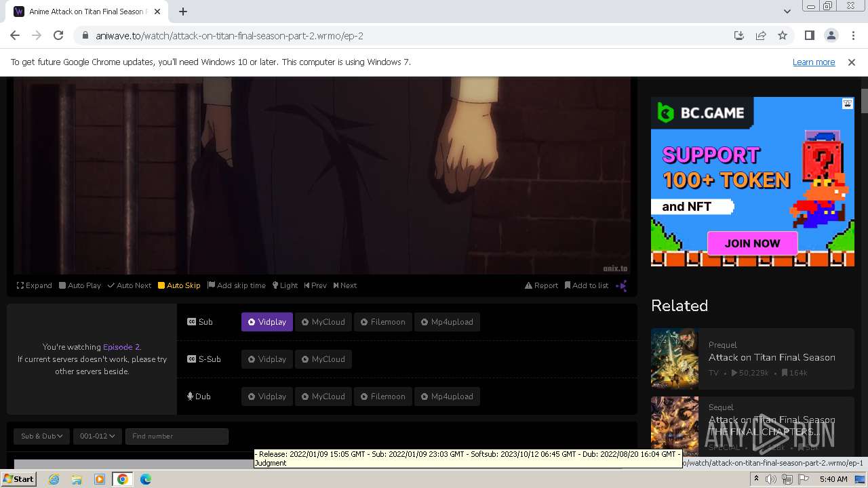Select Sub Vidplay server
868x488 pixels.
267,322
